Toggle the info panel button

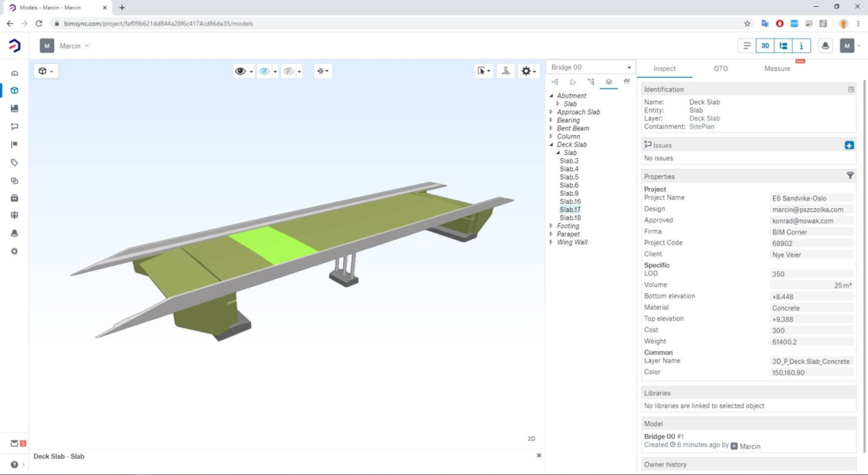tap(802, 45)
